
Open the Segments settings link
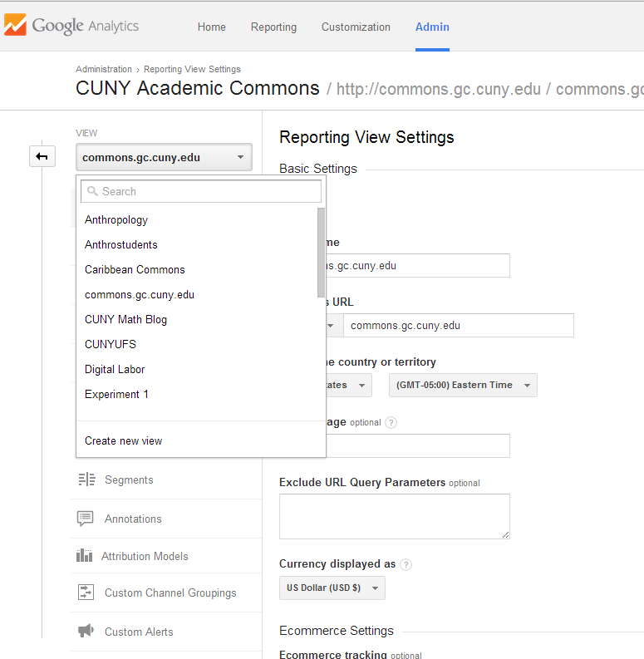[x=129, y=479]
